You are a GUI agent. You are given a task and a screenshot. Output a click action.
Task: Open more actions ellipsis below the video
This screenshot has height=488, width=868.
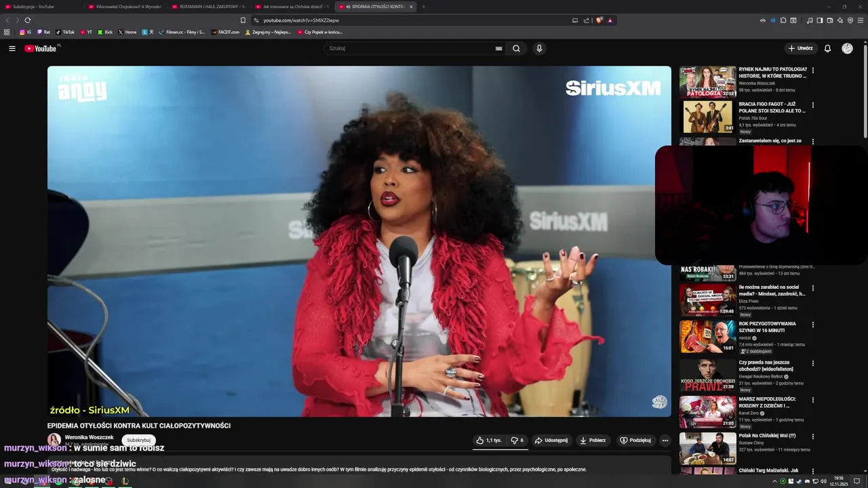(x=665, y=440)
